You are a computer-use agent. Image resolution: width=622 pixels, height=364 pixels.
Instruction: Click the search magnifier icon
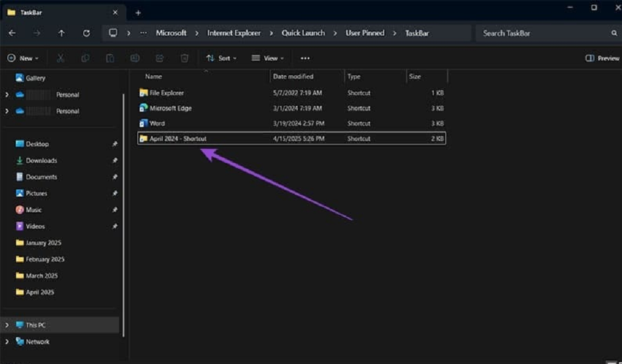point(614,33)
